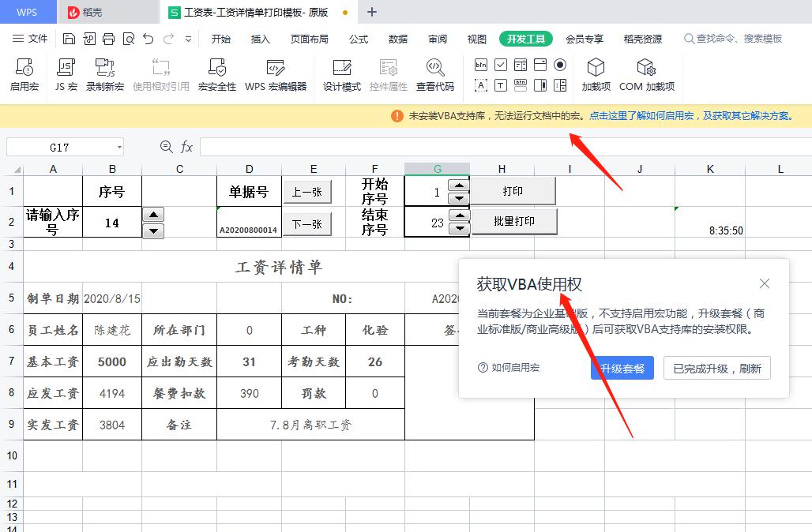Viewport: 812px width, 532px height.
Task: Switch to the 稻壳 document tab
Action: tap(109, 12)
